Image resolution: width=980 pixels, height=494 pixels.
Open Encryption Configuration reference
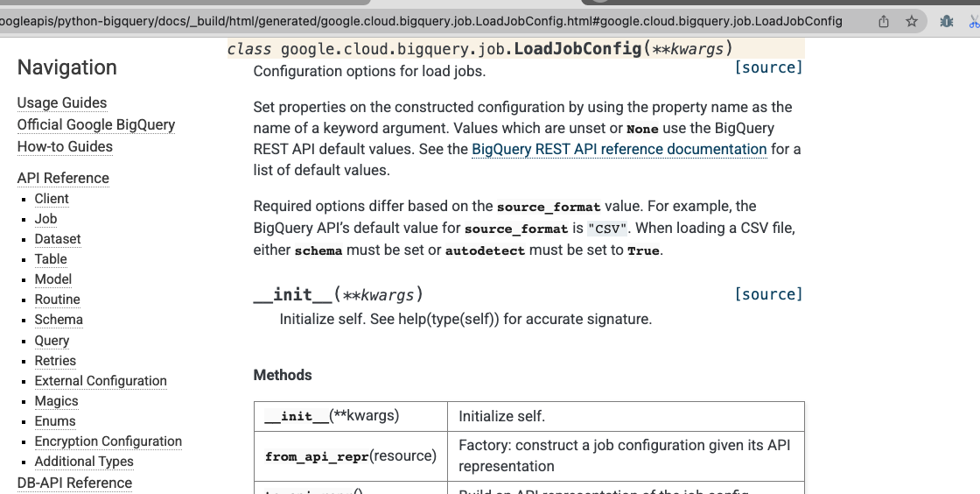tap(108, 441)
